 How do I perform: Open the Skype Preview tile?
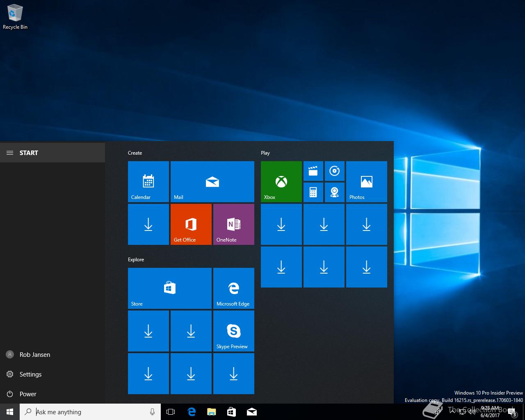point(234,331)
